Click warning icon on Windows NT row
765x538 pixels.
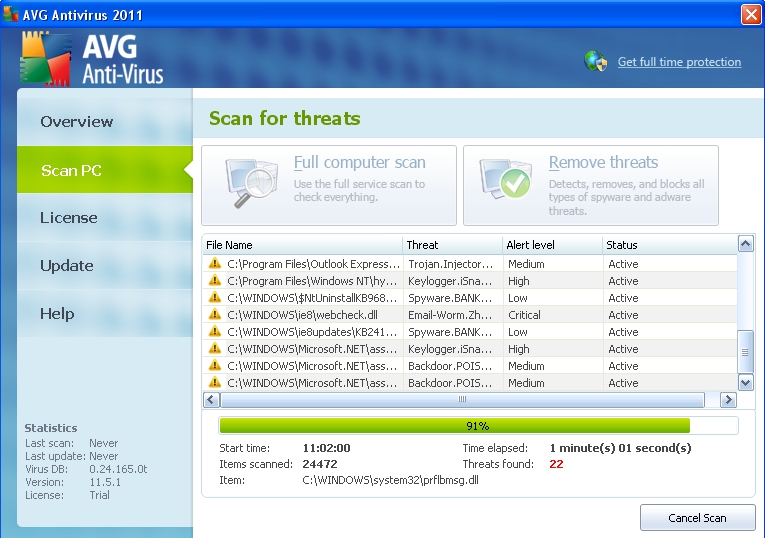[x=215, y=280]
